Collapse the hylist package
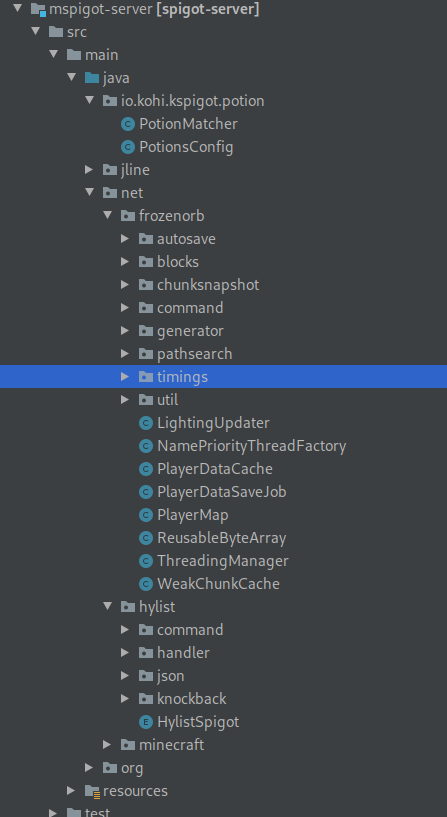 (x=108, y=606)
